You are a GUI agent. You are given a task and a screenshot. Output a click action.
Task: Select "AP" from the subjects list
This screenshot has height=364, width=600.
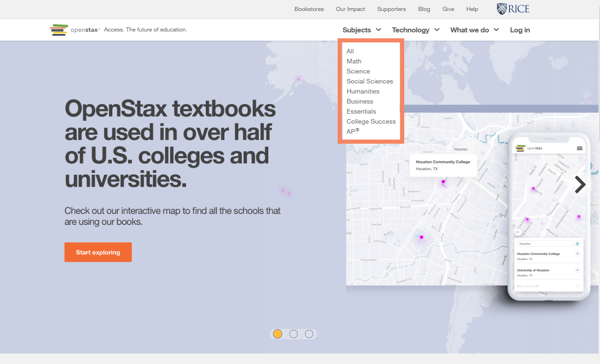pyautogui.click(x=352, y=131)
